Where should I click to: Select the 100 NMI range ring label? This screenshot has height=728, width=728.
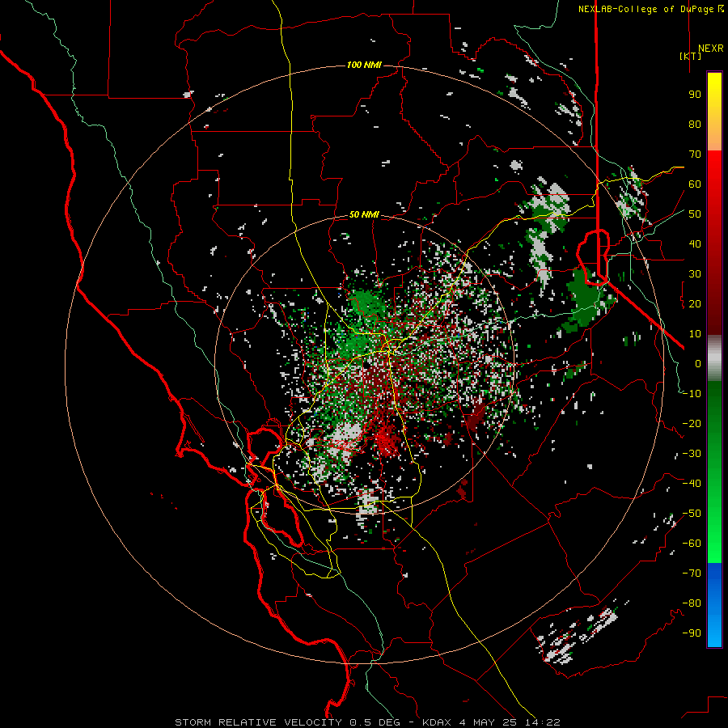(364, 65)
